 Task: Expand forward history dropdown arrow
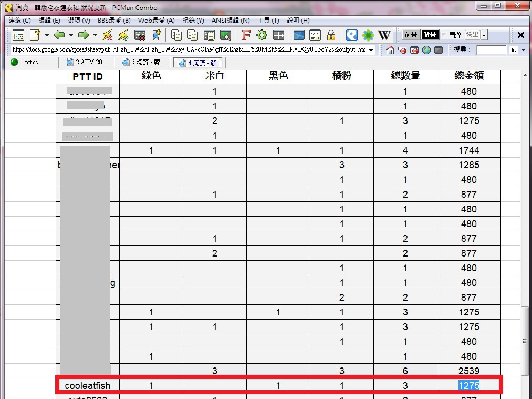coord(95,35)
